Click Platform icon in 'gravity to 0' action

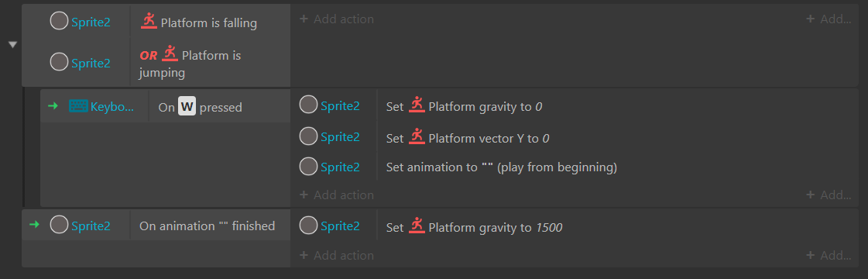(417, 105)
